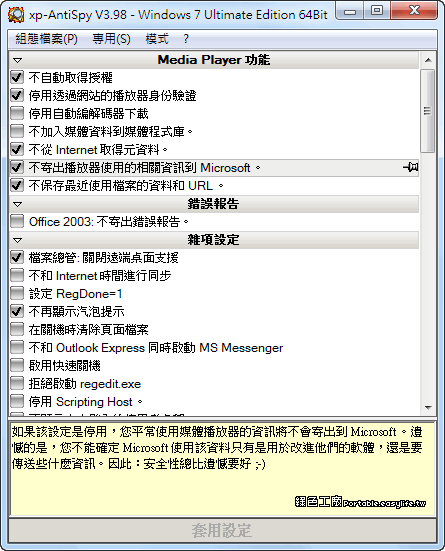Select the Office 2003: 不寄出錯誤報告 row text
Screen dimensions: 445x551
tap(109, 222)
